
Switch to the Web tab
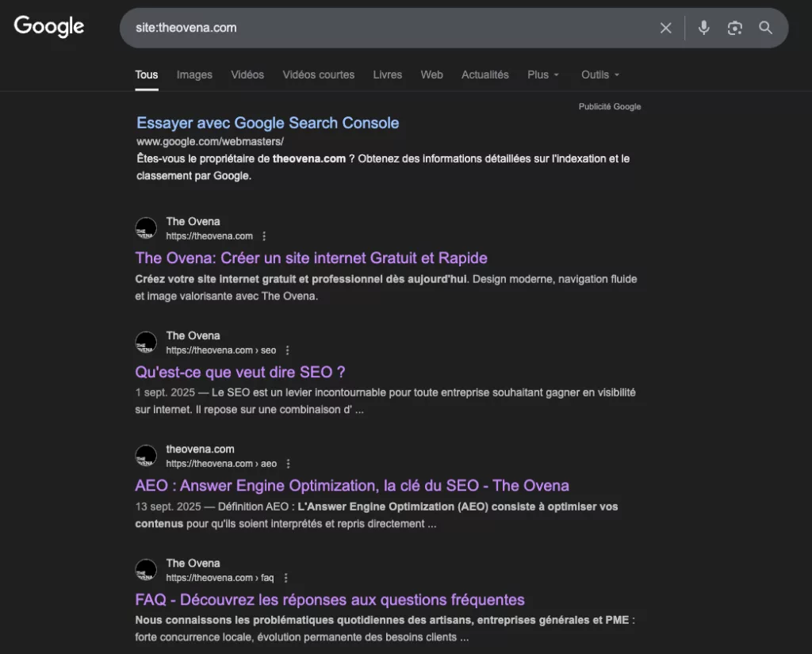[432, 75]
